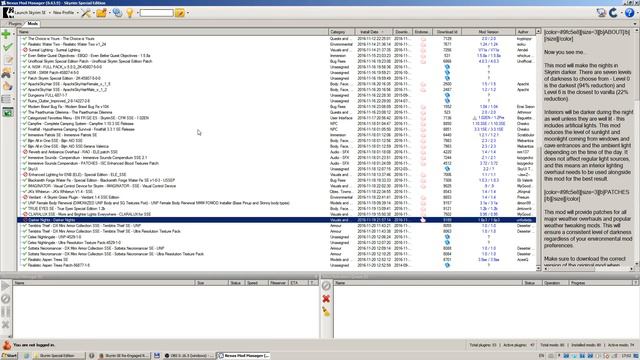
Task: Sort by the Author column header
Action: coord(524,32)
